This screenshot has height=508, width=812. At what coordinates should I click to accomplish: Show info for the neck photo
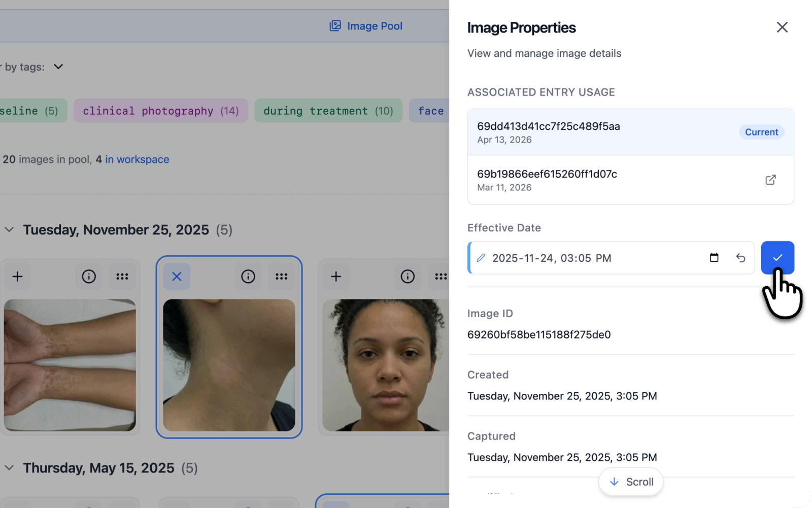[x=248, y=277]
